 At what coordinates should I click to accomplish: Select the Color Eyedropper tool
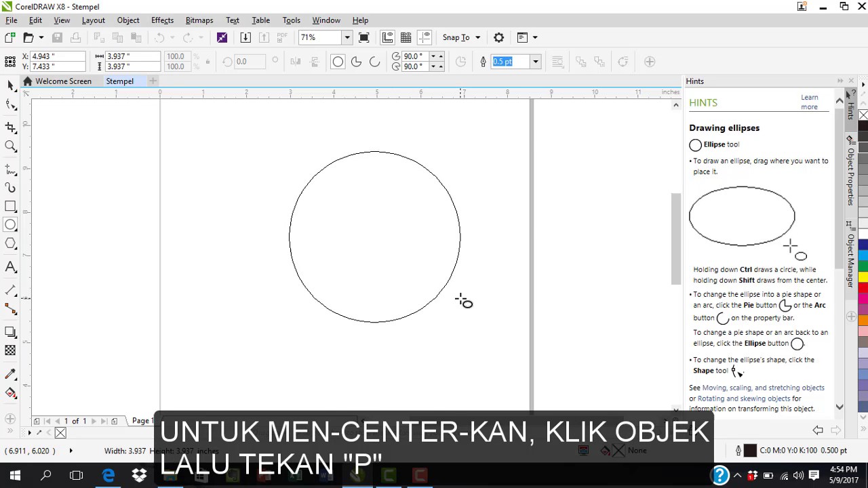point(10,373)
